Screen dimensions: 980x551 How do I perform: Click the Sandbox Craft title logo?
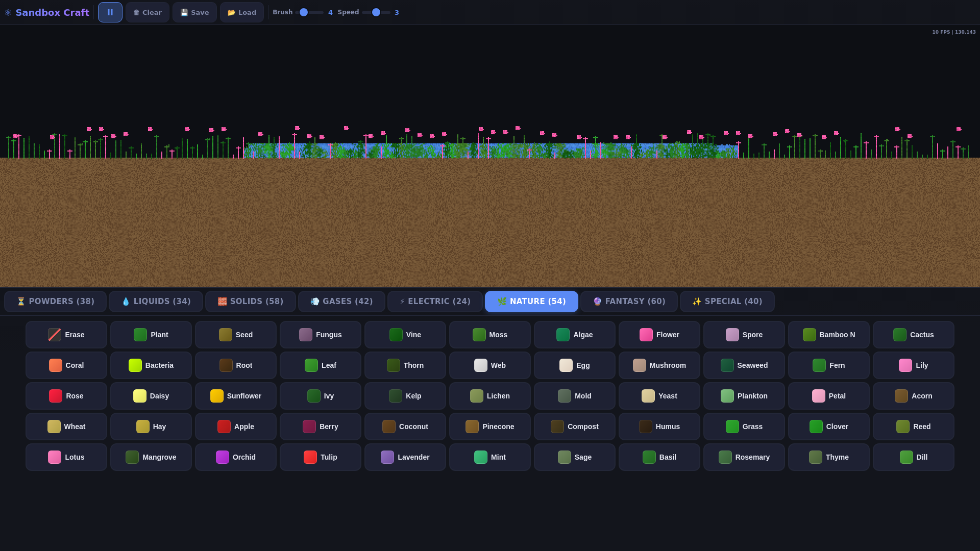[47, 12]
